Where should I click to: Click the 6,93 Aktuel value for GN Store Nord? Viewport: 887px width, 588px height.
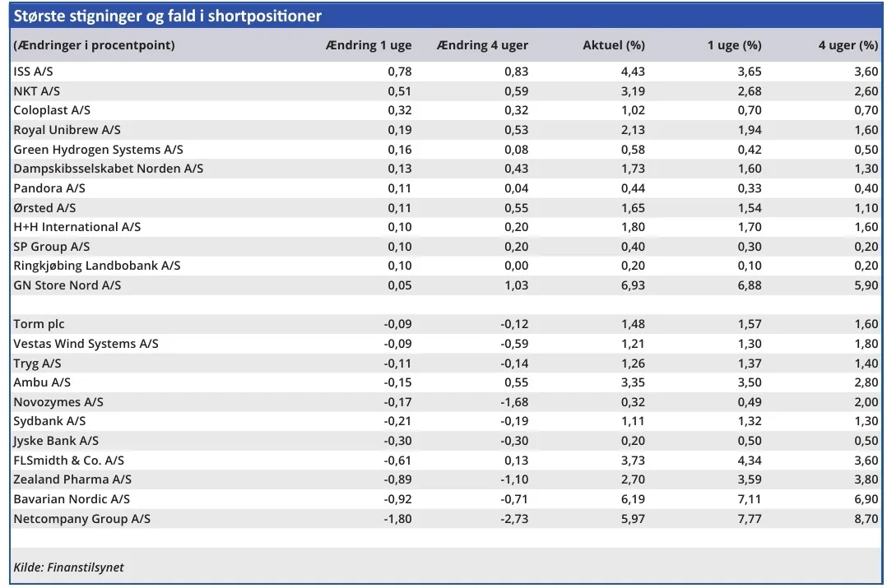(632, 285)
